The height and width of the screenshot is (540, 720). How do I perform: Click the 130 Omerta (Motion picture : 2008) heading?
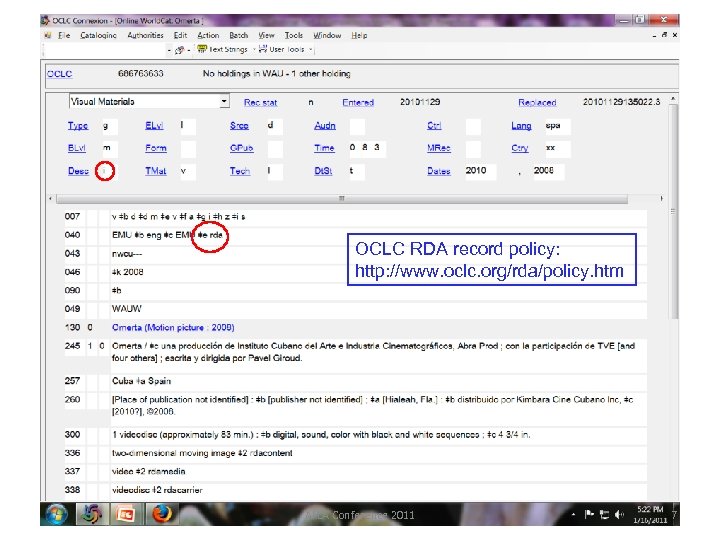(x=173, y=328)
